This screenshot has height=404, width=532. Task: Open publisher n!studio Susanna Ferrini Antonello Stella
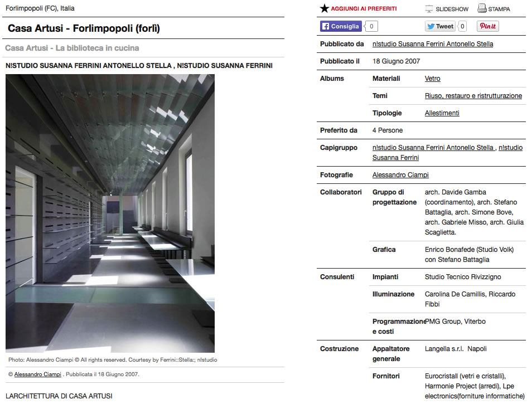click(432, 44)
